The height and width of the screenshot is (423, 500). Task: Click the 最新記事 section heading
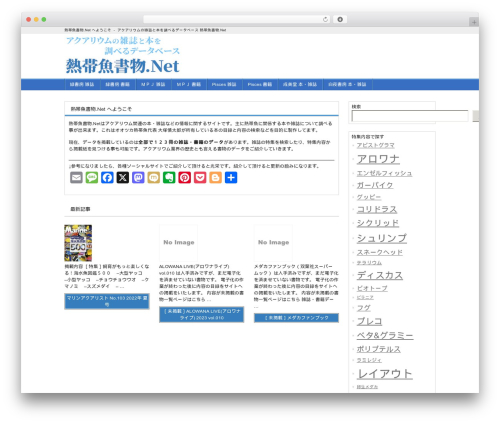80,209
